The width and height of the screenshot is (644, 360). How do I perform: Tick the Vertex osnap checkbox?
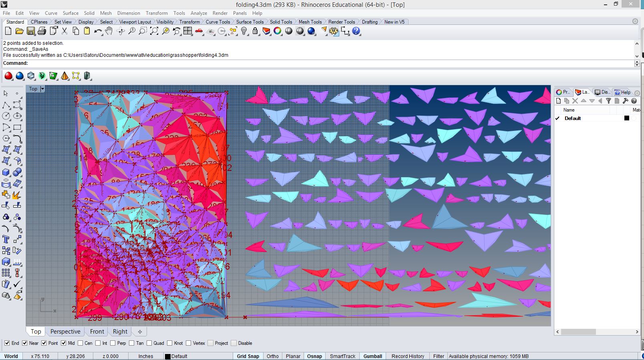[x=189, y=343]
